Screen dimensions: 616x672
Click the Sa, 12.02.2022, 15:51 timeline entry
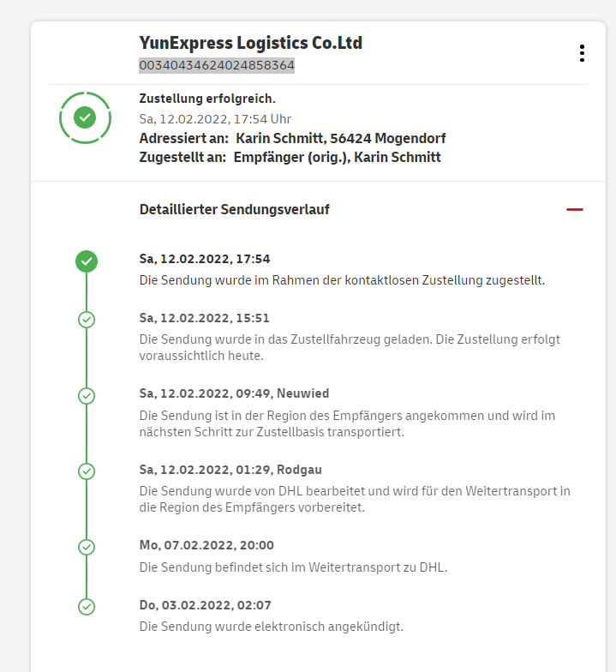[205, 318]
